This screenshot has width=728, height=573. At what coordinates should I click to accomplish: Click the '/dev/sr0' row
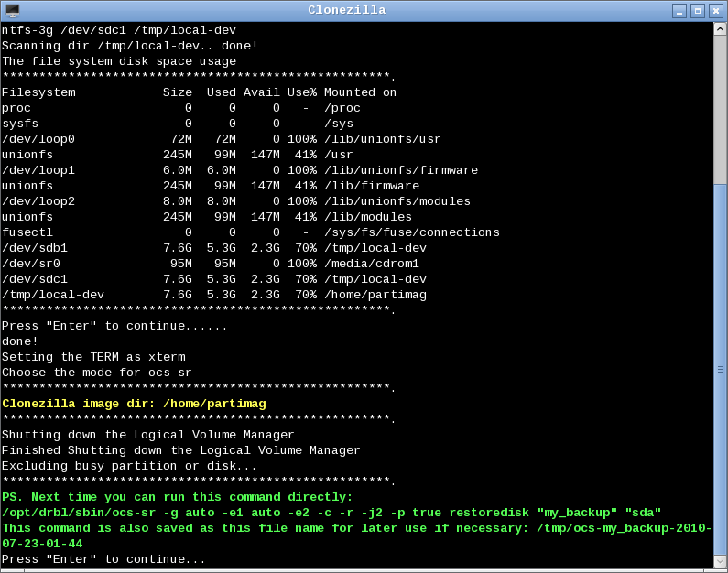tap(211, 264)
